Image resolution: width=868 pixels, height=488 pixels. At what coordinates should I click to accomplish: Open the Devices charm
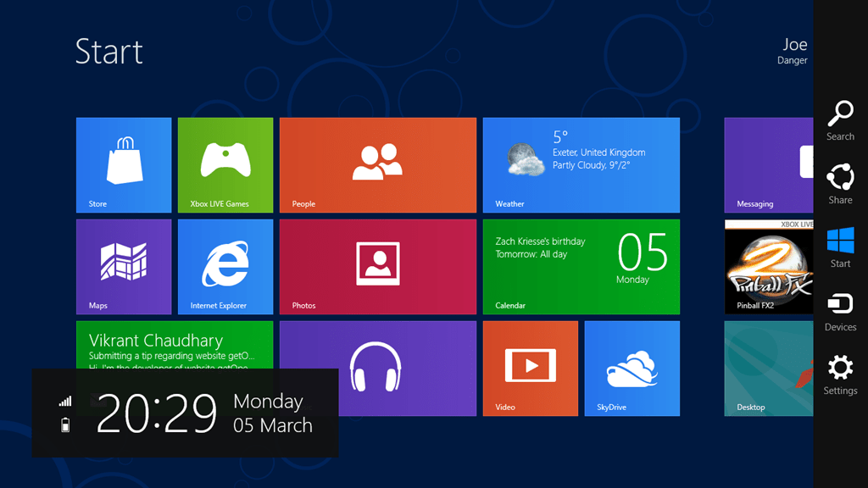(840, 312)
